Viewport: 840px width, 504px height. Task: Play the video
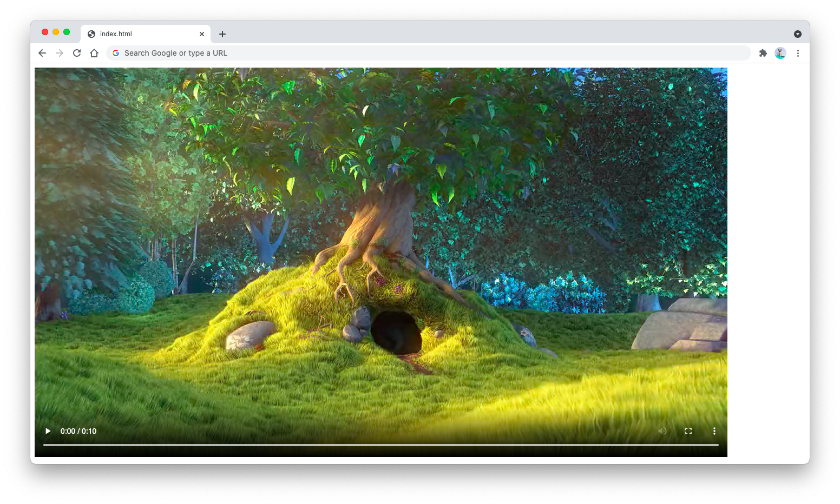[48, 431]
